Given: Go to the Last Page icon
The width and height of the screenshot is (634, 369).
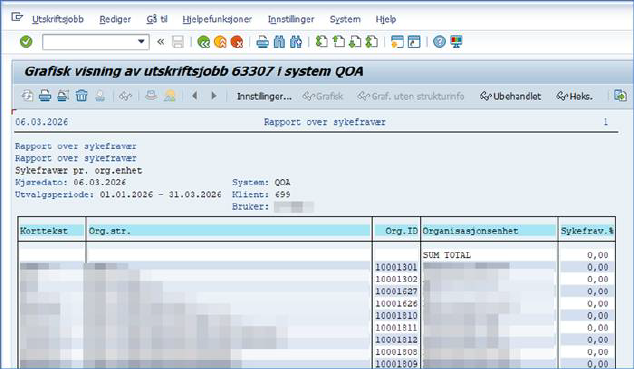Looking at the screenshot, I should click(x=371, y=42).
